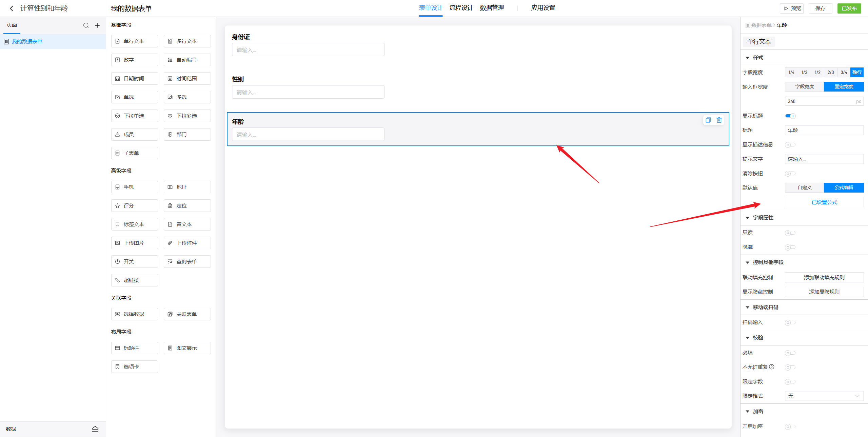This screenshot has height=437, width=868.
Task: Click the back arrow next to 计算性别和年龄
Action: 12,8
